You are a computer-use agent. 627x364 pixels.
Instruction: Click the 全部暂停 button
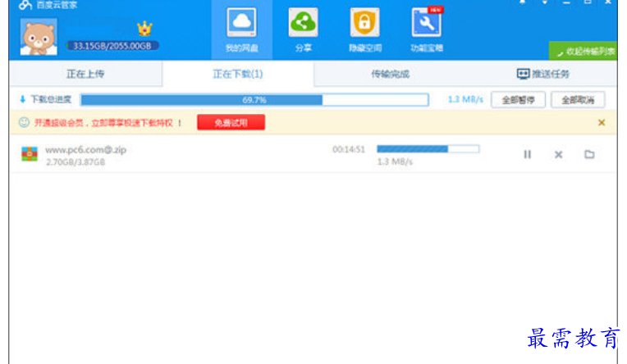[518, 100]
